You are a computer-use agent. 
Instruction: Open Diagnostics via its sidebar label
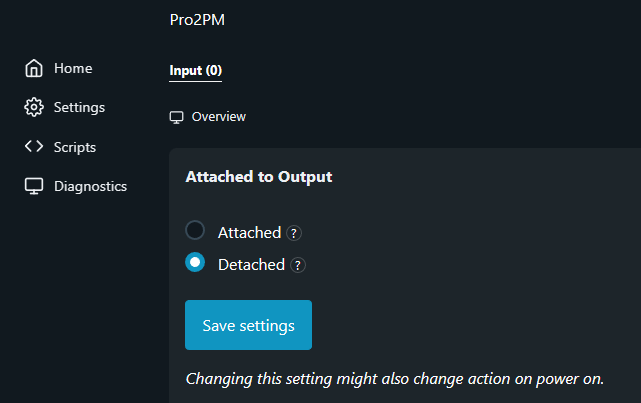point(90,186)
